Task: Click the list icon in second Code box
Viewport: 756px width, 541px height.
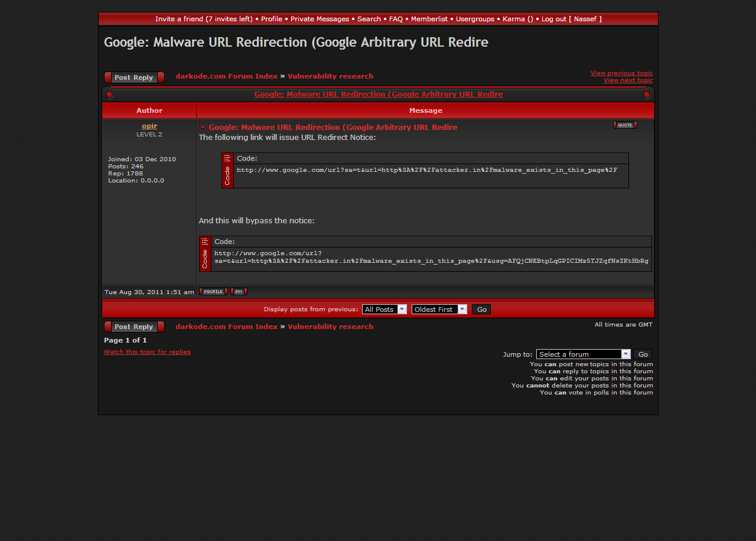Action: tap(205, 242)
